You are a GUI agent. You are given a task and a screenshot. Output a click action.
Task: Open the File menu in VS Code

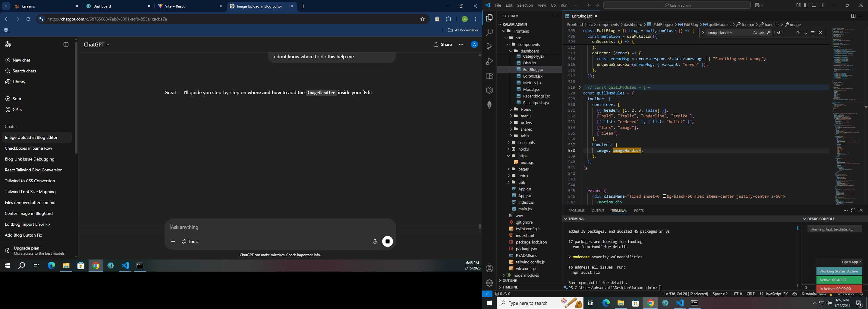point(498,5)
